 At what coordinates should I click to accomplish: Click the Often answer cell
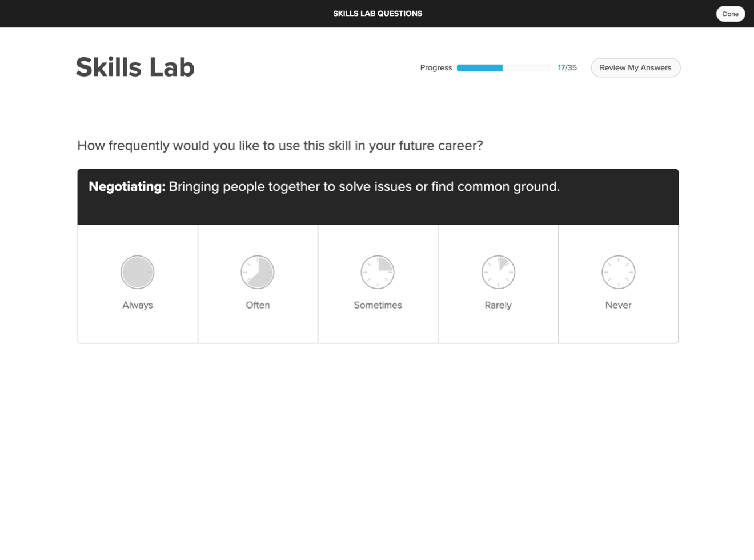[258, 284]
